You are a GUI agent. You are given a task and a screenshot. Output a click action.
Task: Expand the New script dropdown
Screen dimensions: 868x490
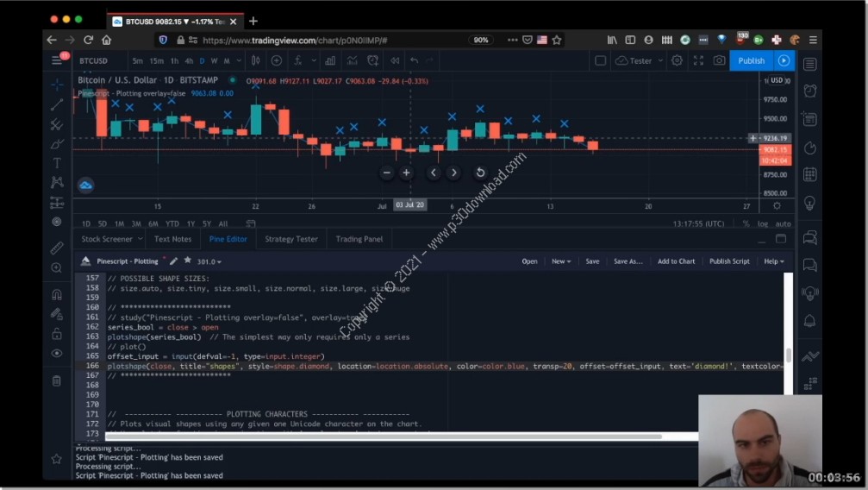click(561, 261)
